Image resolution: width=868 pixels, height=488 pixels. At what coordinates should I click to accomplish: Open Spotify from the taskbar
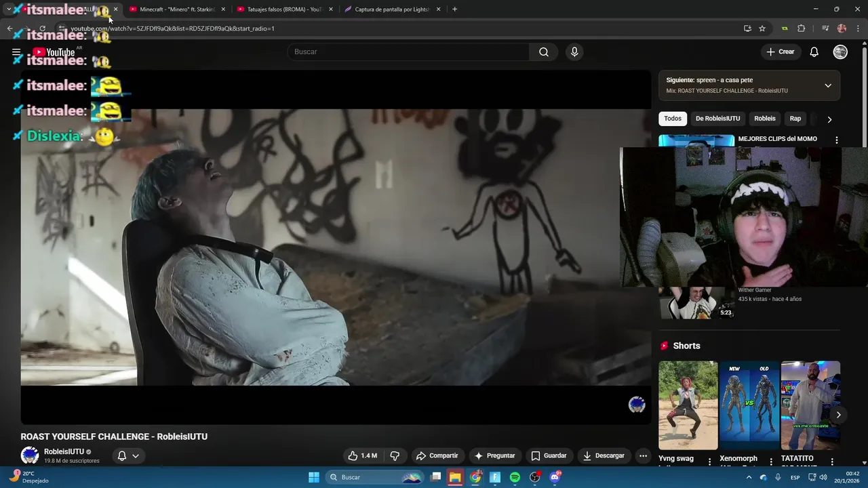(x=515, y=477)
